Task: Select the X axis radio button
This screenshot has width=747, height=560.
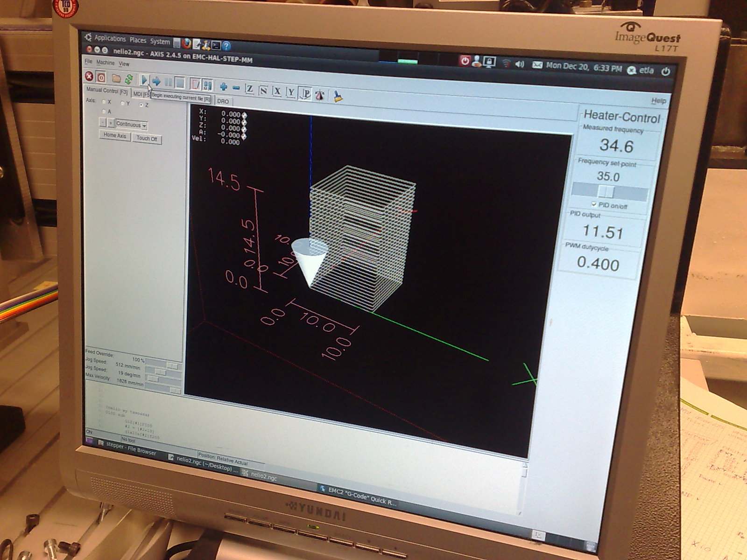Action: pos(104,101)
